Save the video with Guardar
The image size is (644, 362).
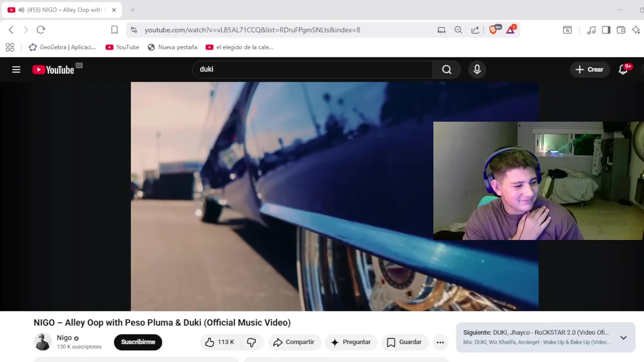coord(405,342)
